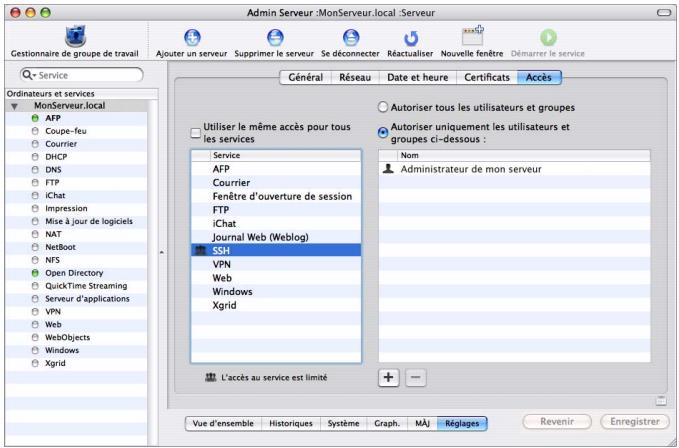Viewport: 679px width, 448px height.
Task: Open the Graph. view
Action: (x=387, y=424)
